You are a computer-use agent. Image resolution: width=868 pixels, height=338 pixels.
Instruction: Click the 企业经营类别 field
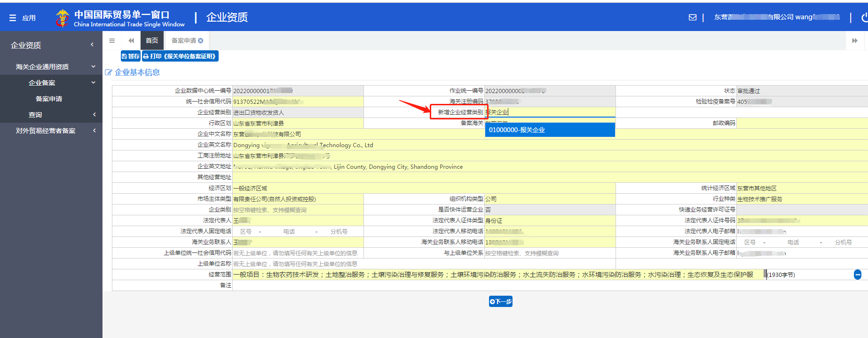click(x=298, y=112)
